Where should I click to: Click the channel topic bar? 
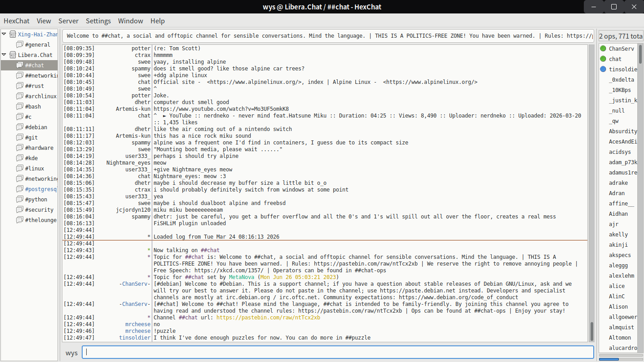329,36
